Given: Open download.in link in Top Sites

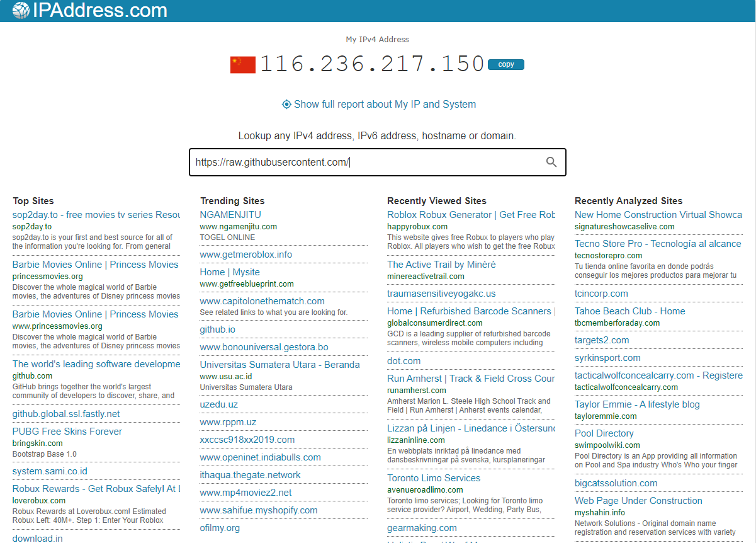Looking at the screenshot, I should point(38,539).
